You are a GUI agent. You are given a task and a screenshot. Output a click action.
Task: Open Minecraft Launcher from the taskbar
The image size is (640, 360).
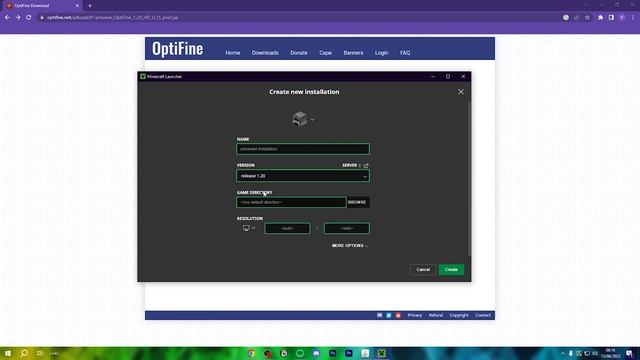click(382, 353)
